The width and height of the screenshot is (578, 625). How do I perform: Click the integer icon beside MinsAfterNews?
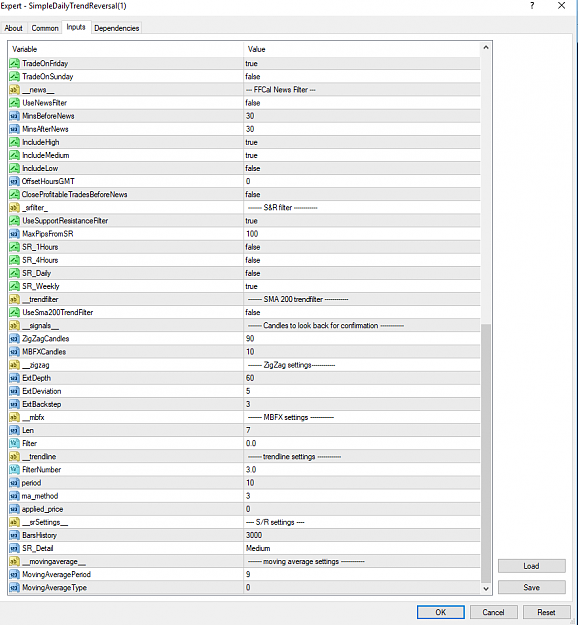pyautogui.click(x=14, y=129)
